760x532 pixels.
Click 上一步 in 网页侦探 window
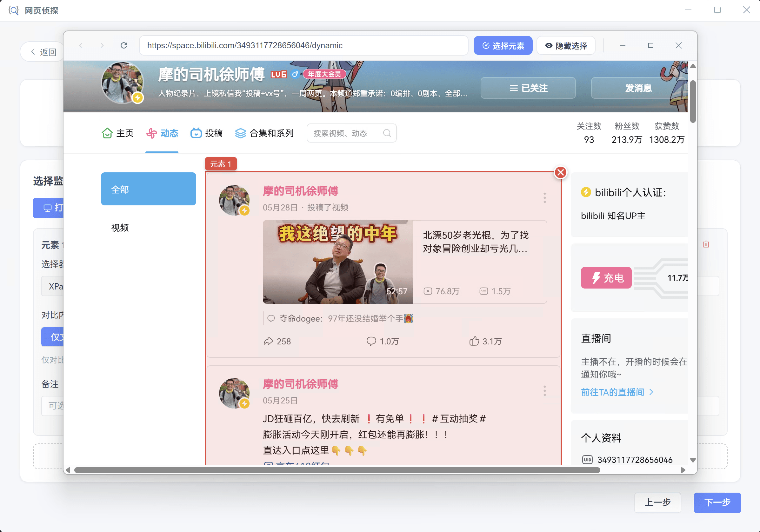click(657, 502)
